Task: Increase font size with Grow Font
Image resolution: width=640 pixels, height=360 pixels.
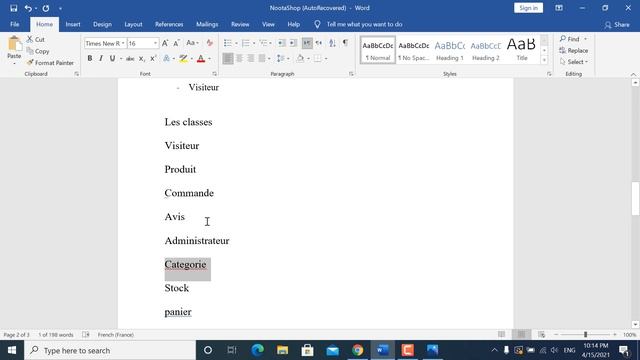Action: (x=165, y=43)
